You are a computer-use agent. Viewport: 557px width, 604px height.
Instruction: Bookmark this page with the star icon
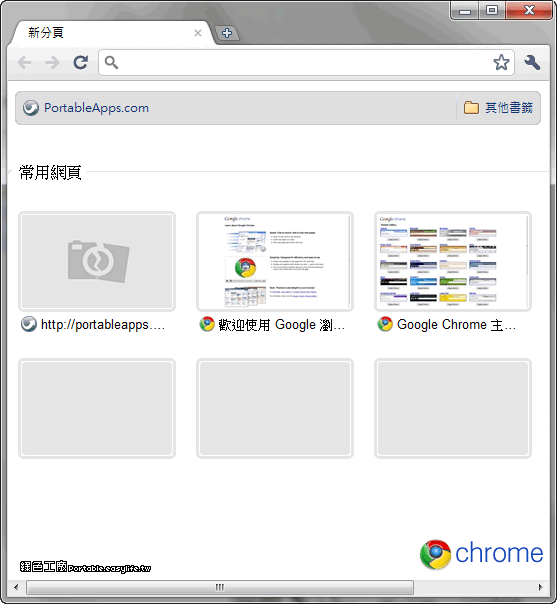501,62
